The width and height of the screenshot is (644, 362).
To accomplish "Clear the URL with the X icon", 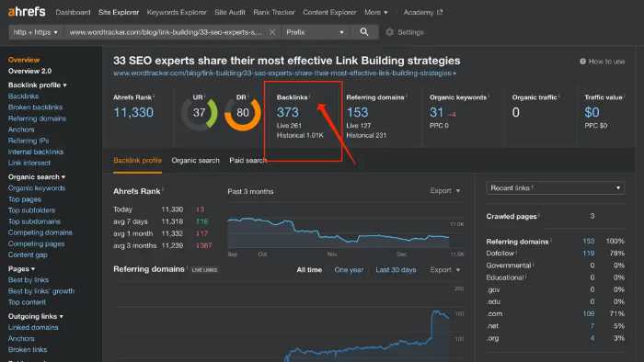I will 272,32.
